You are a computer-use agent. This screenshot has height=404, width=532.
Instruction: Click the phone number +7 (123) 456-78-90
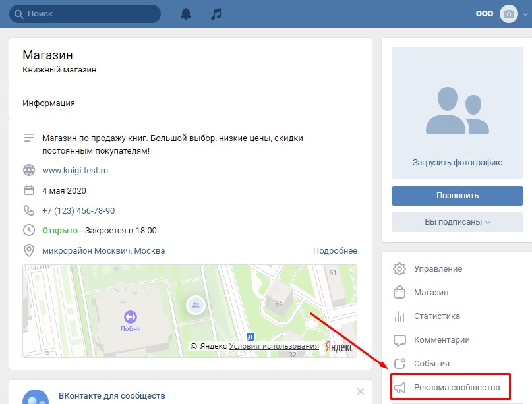coord(78,211)
